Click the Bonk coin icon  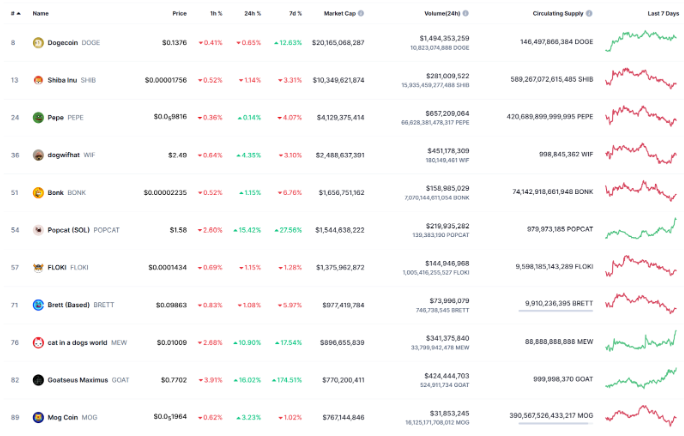38,192
